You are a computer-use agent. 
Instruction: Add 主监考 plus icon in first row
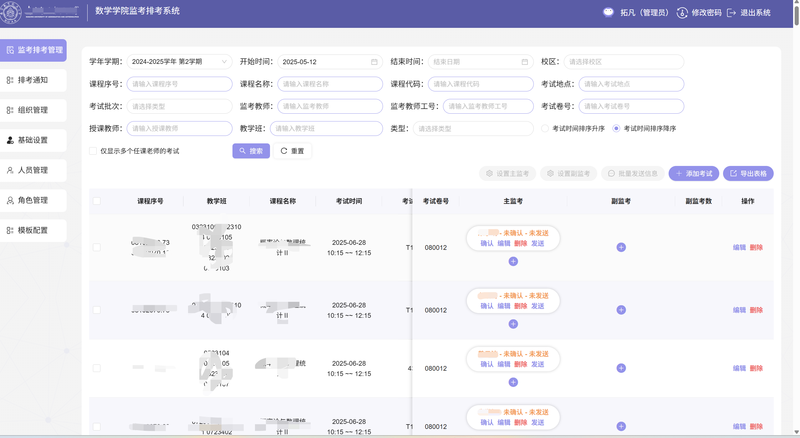pos(513,261)
